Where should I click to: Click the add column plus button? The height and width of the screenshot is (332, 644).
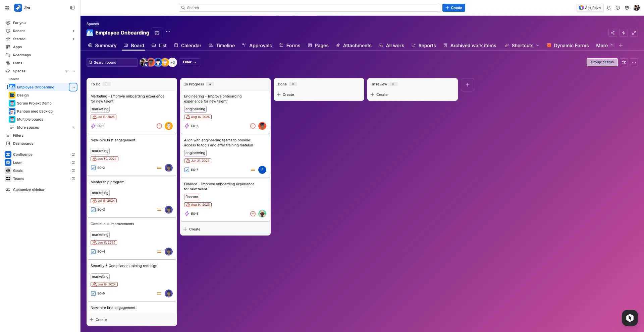[467, 85]
